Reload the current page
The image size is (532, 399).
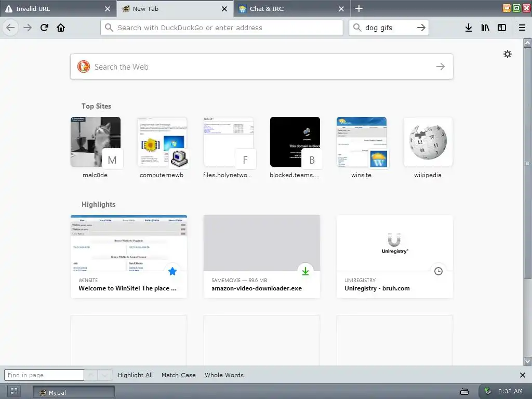coord(44,28)
